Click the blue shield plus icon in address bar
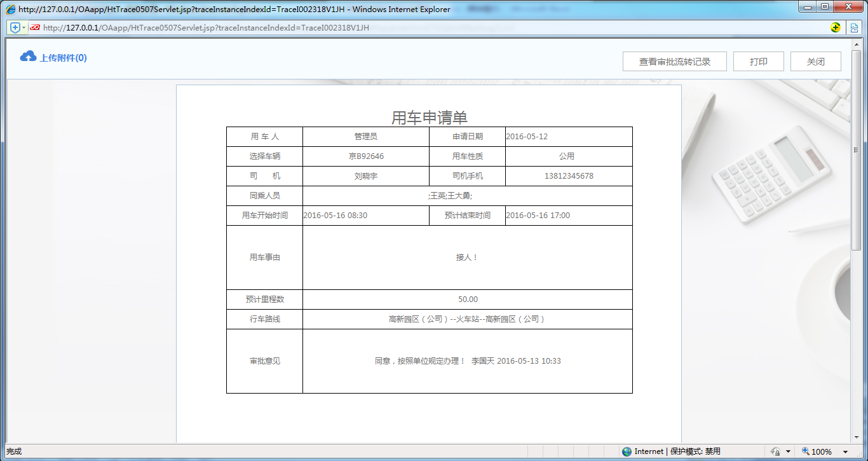The width and height of the screenshot is (868, 461). (x=15, y=28)
